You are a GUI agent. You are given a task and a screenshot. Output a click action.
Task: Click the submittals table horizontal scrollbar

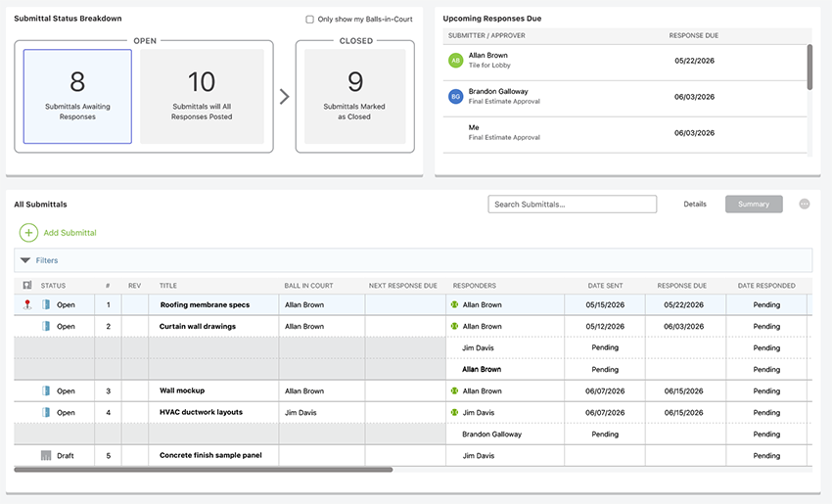[204, 470]
